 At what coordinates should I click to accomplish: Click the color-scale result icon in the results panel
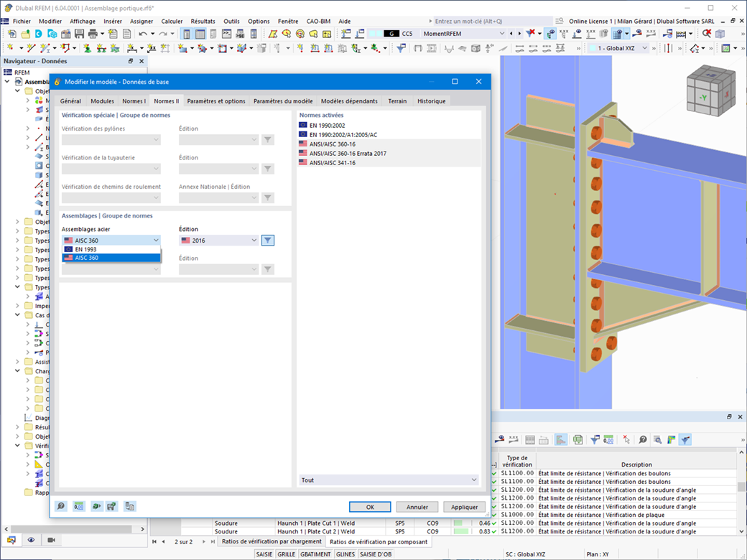point(672,439)
